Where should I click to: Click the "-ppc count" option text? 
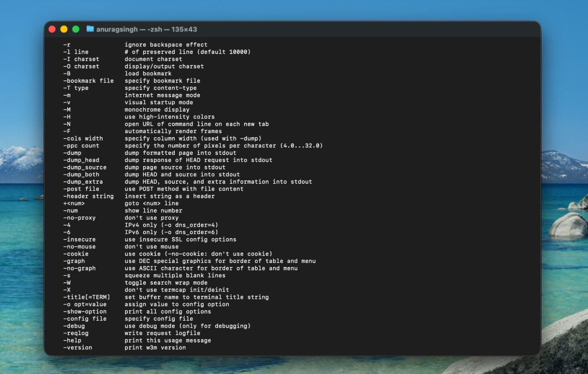81,146
